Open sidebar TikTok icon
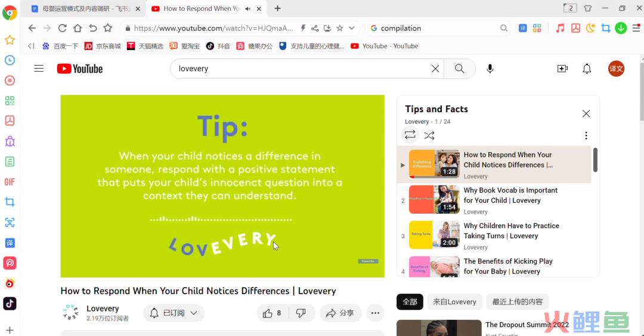Screen dimensions: 644x336 click(x=10, y=304)
